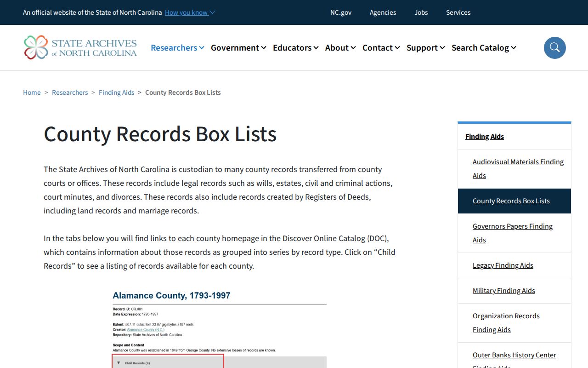Click the State Archives of North Carolina logo
The height and width of the screenshot is (368, 588).
80,47
